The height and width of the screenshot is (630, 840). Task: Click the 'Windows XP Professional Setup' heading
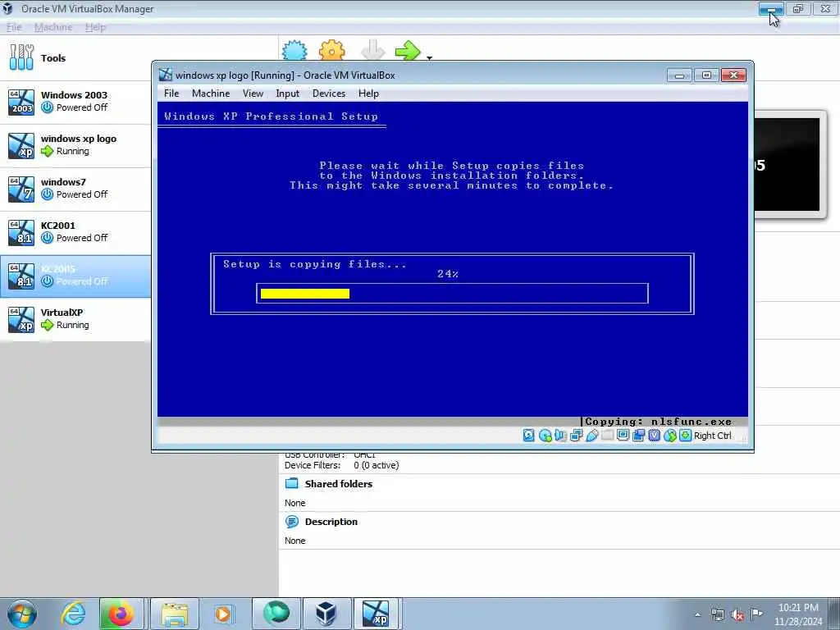pyautogui.click(x=271, y=116)
